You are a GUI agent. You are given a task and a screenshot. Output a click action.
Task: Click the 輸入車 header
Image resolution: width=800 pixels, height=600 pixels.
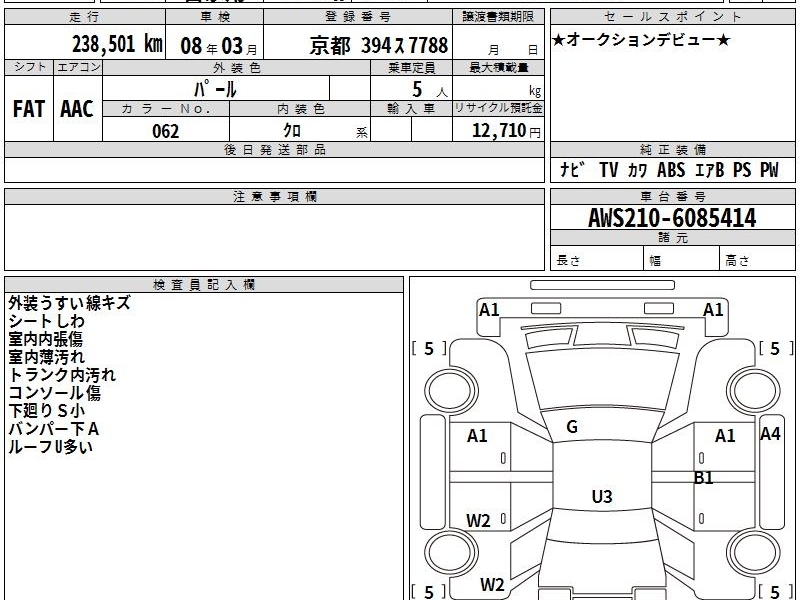(x=411, y=109)
